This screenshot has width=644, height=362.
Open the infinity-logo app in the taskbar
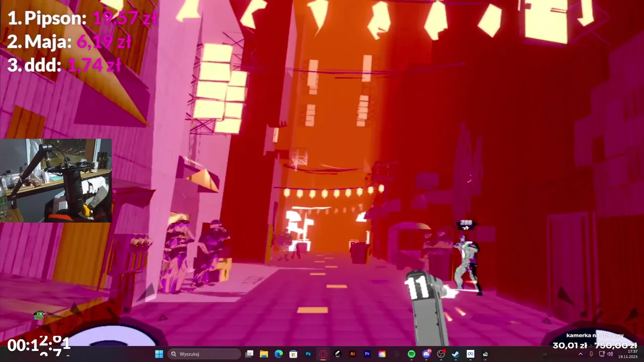(486, 354)
